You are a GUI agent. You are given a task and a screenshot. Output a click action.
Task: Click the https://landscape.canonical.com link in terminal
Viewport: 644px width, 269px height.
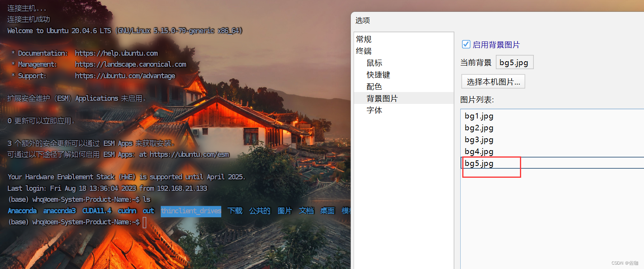130,64
